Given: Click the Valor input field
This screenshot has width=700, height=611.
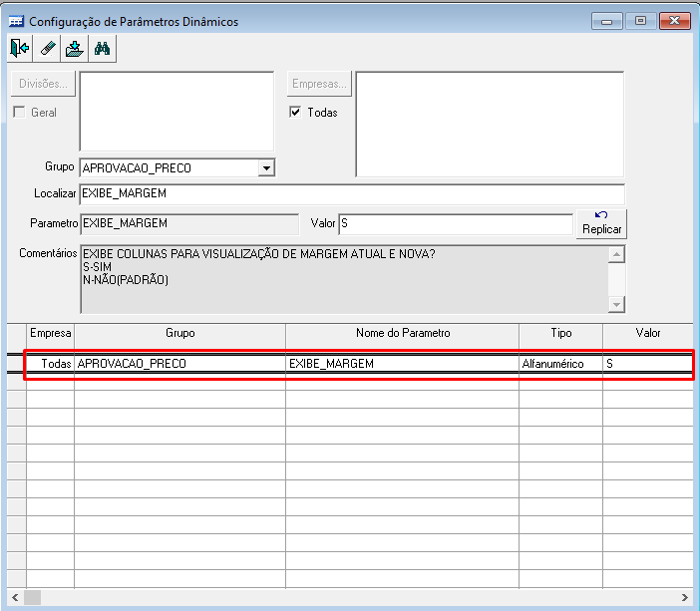Looking at the screenshot, I should (456, 223).
